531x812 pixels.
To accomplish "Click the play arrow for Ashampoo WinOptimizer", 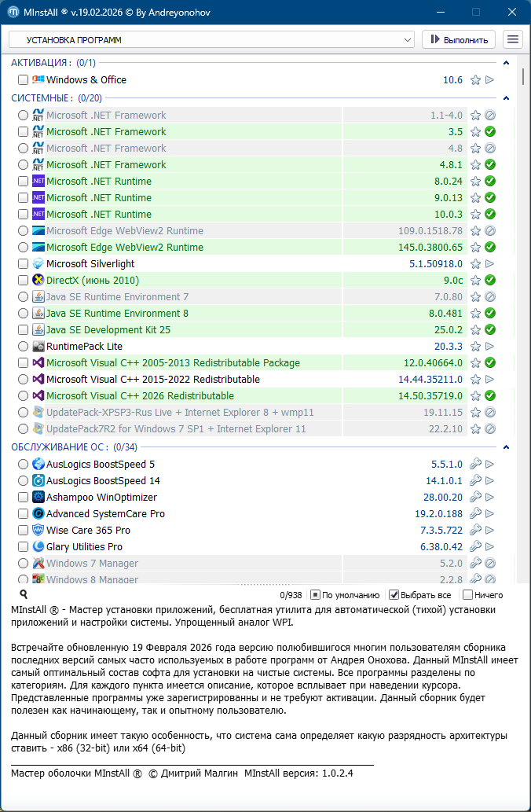I will tap(490, 498).
